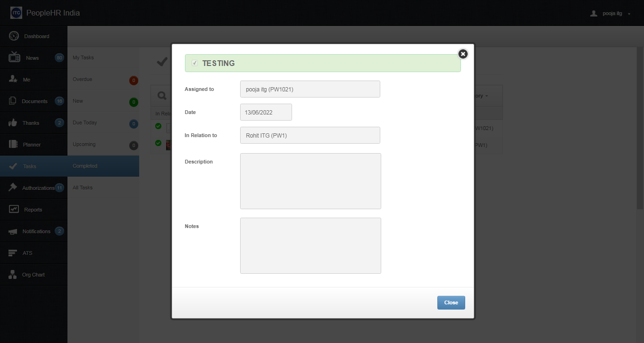The height and width of the screenshot is (343, 644).
Task: Open Thanks thumbs-up icon
Action: (13, 122)
